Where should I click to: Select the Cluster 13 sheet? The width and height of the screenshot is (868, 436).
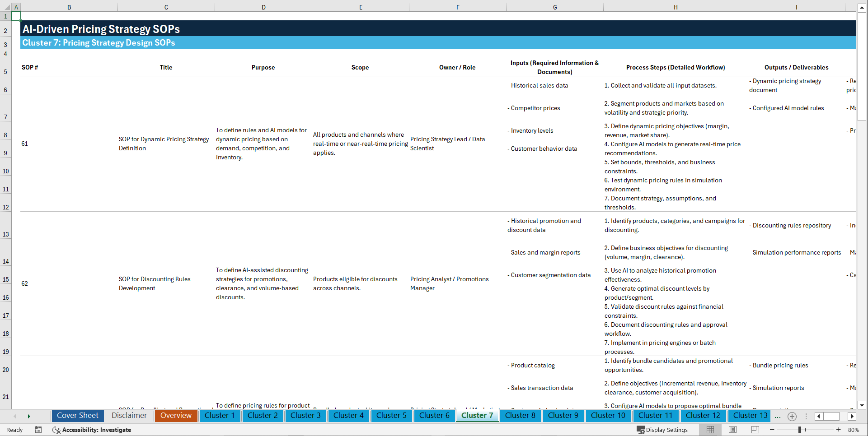click(x=749, y=416)
